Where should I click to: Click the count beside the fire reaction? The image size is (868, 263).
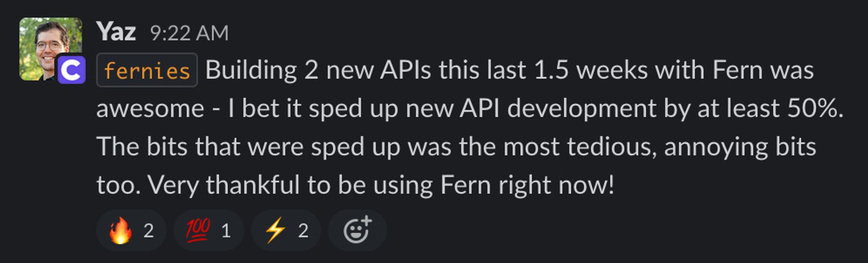[x=149, y=231]
